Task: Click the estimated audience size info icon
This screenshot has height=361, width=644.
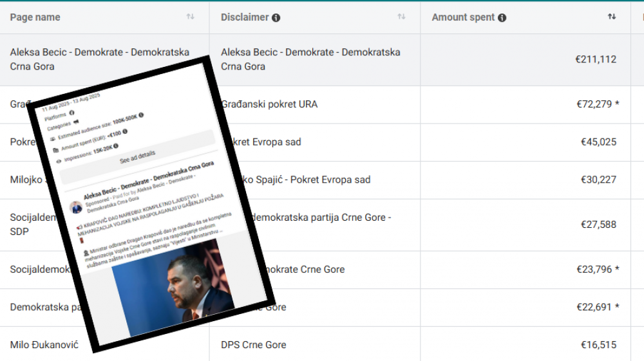Action: point(140,115)
